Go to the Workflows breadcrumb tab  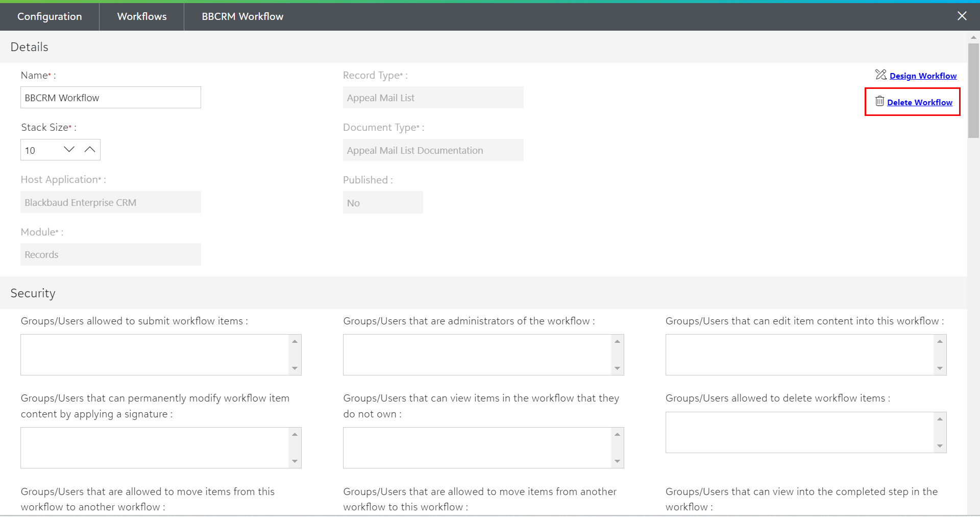coord(142,16)
